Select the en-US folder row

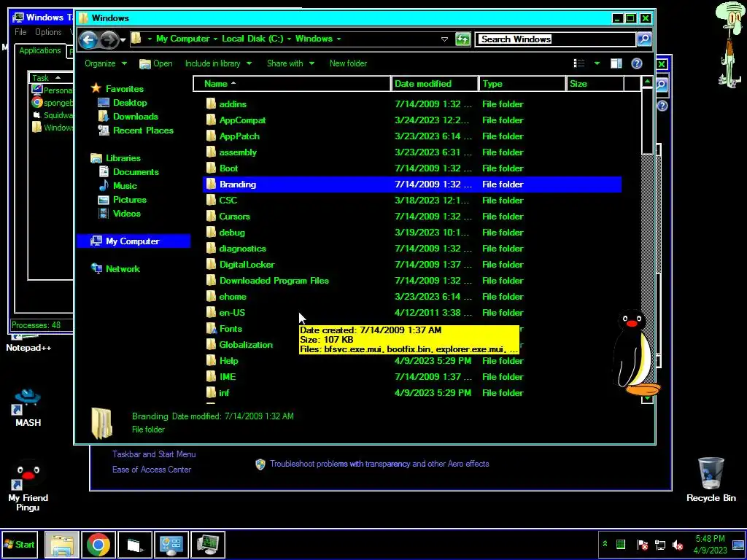pyautogui.click(x=412, y=312)
